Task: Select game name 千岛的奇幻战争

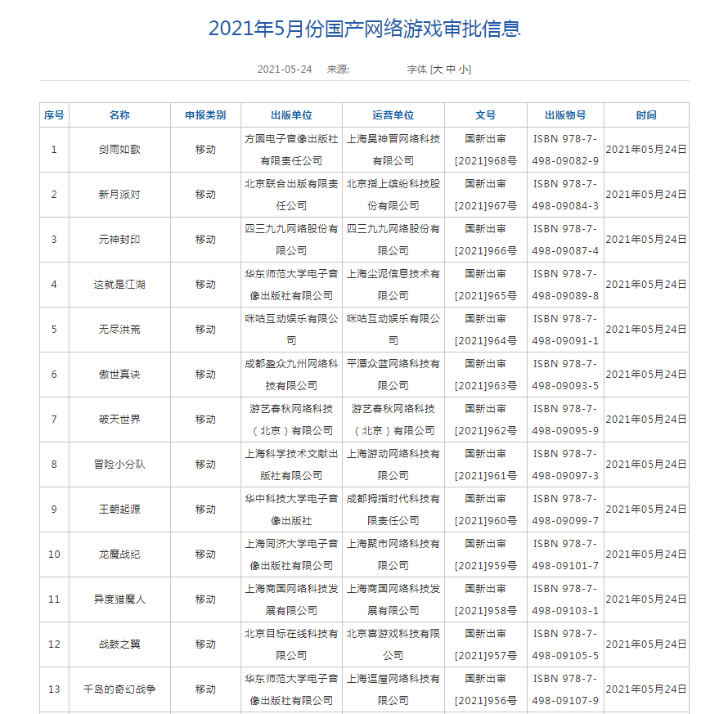Action: 119,689
